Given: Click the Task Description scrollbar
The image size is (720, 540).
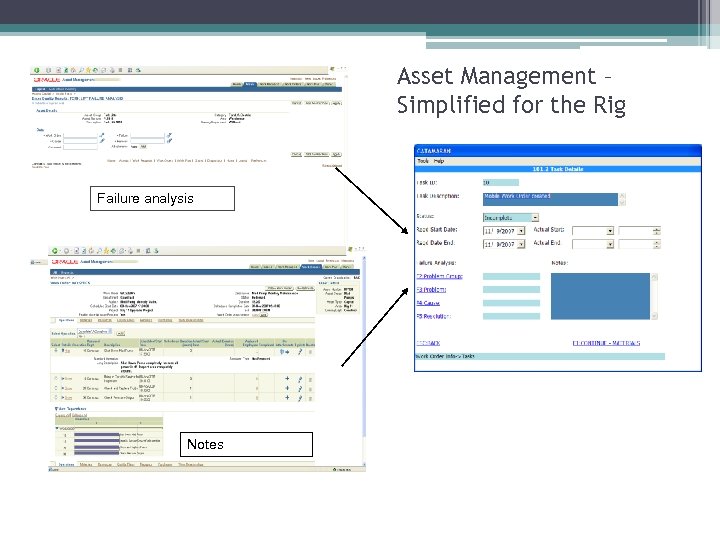Looking at the screenshot, I should [622, 199].
